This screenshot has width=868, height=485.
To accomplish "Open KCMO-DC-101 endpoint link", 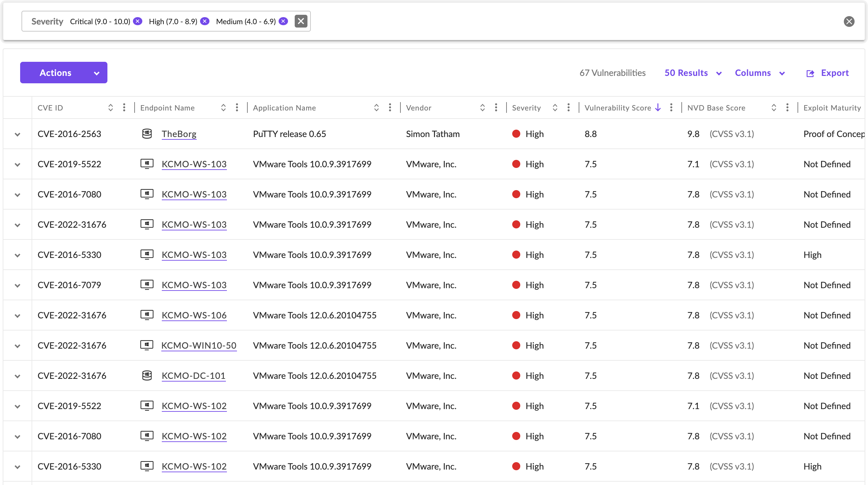I will tap(193, 376).
